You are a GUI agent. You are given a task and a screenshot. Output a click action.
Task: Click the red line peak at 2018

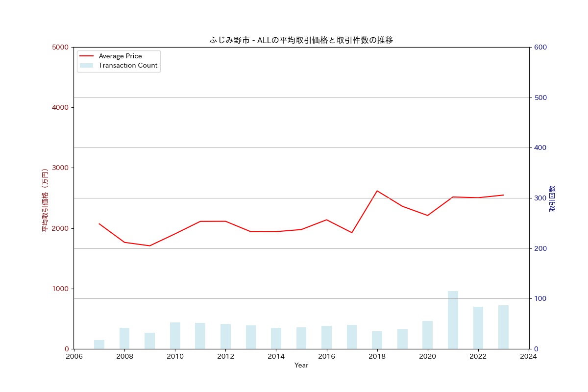[377, 191]
